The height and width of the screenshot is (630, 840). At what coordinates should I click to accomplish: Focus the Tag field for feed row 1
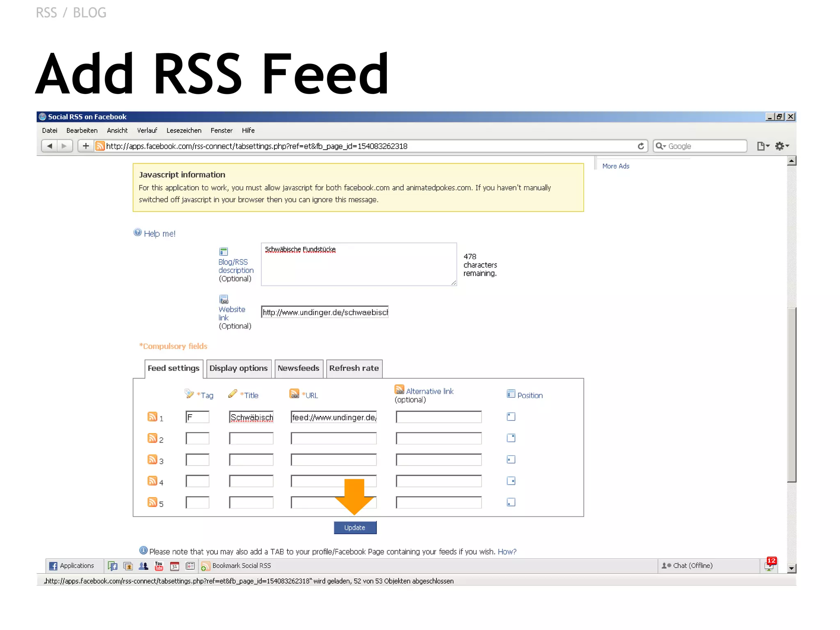(197, 417)
